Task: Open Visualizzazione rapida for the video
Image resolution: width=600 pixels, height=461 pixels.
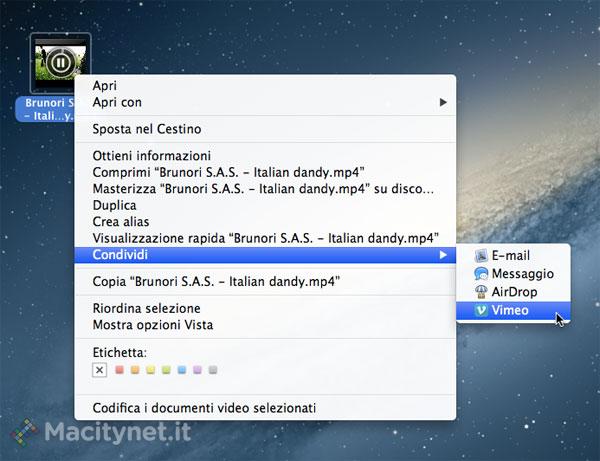Action: pyautogui.click(x=266, y=238)
